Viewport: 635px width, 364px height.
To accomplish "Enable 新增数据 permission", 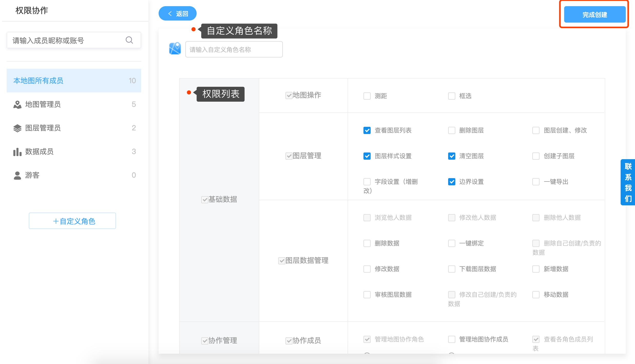I will pyautogui.click(x=536, y=269).
